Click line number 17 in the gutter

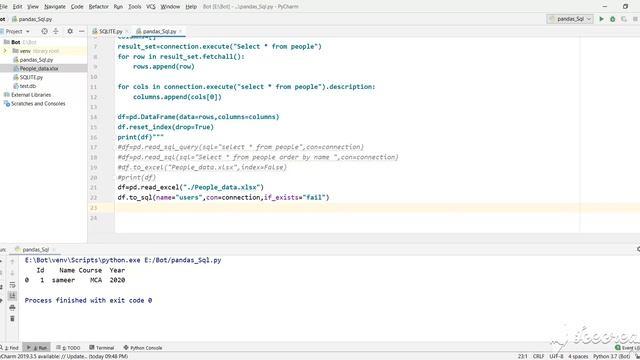click(93, 147)
